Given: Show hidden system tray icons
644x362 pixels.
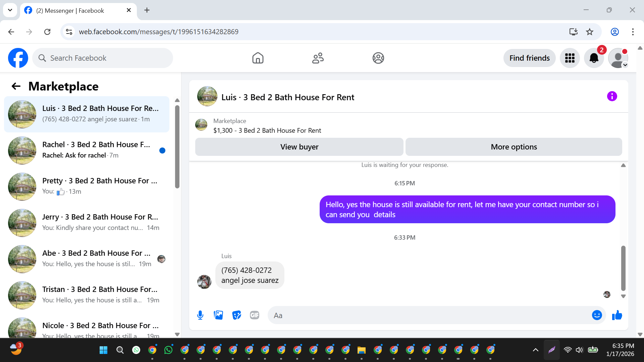Looking at the screenshot, I should 535,350.
